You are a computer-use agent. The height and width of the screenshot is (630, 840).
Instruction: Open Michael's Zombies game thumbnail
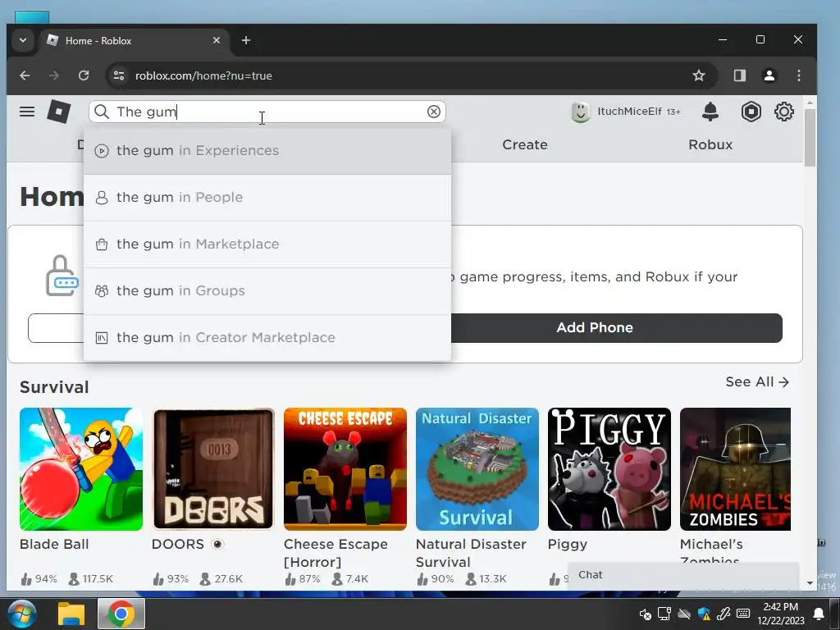click(x=735, y=469)
